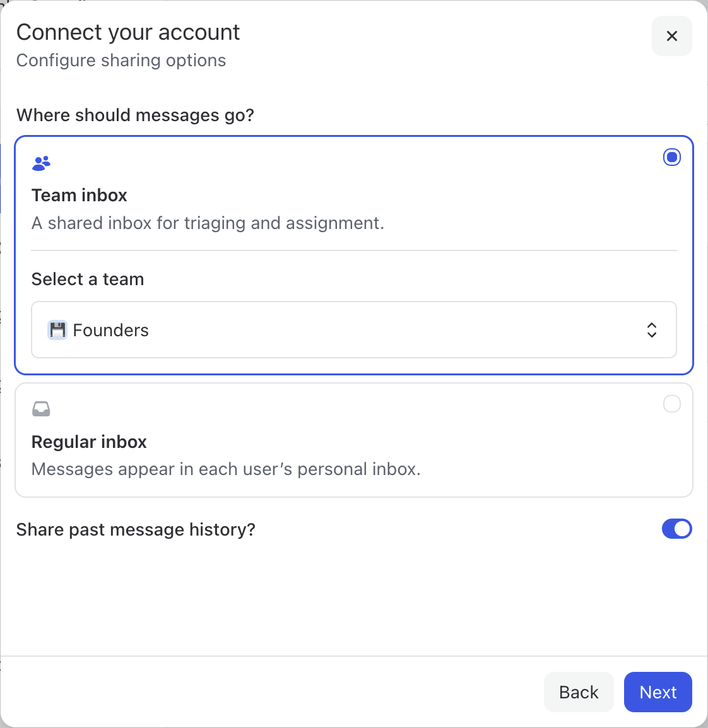Screen dimensions: 708x728
Task: Click the Configure sharing options subtitle
Action: click(x=121, y=61)
